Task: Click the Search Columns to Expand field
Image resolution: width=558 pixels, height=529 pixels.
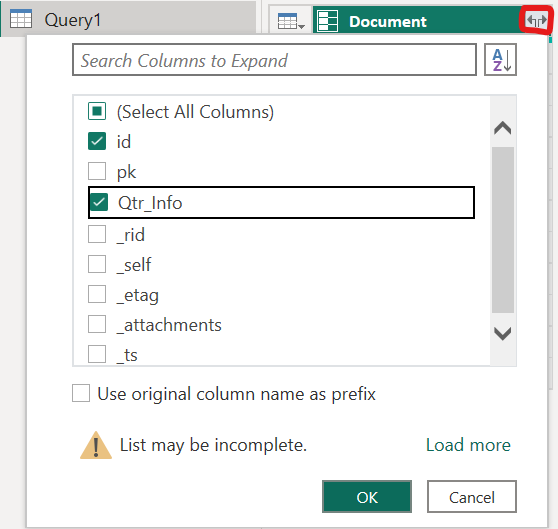Action: [x=274, y=60]
